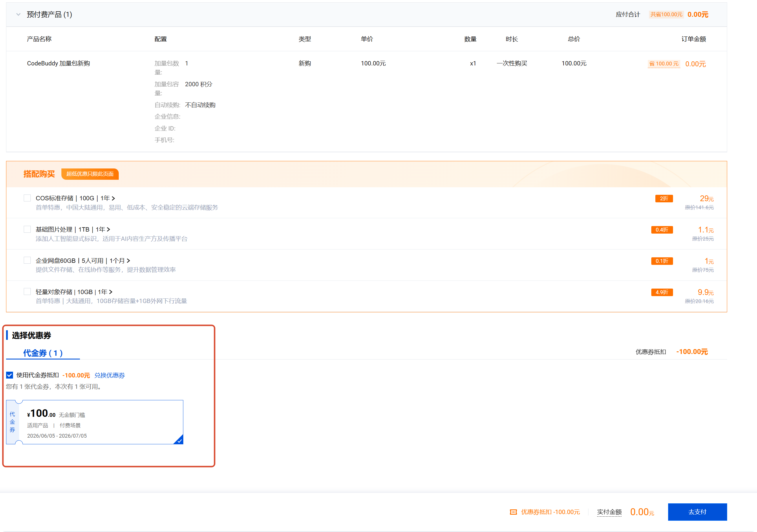This screenshot has height=532, width=757.
Task: Click the 去支付 button
Action: pos(697,512)
